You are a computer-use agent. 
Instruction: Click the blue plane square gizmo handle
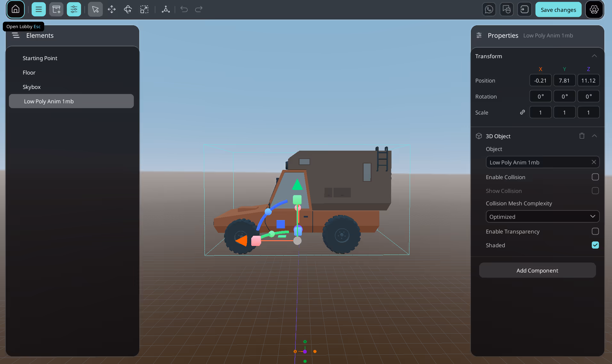click(x=281, y=224)
